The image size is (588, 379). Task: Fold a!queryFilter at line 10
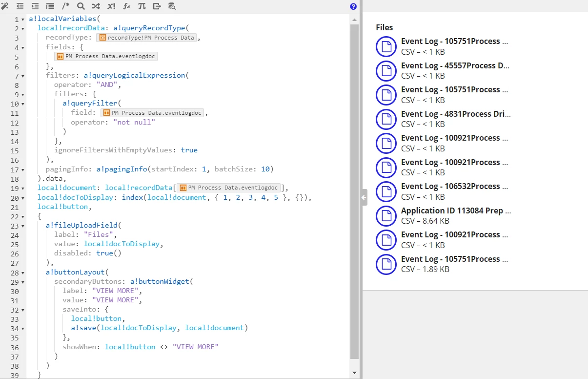pyautogui.click(x=23, y=104)
